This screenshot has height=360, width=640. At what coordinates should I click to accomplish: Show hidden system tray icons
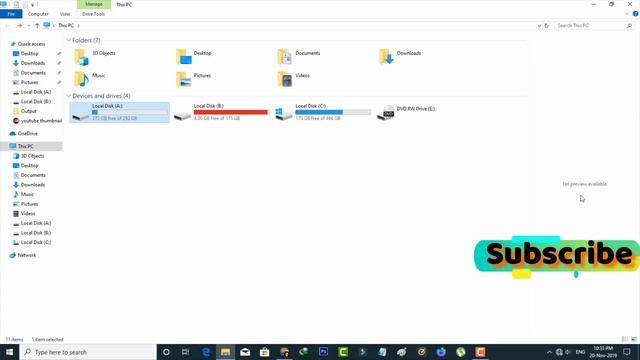point(549,352)
